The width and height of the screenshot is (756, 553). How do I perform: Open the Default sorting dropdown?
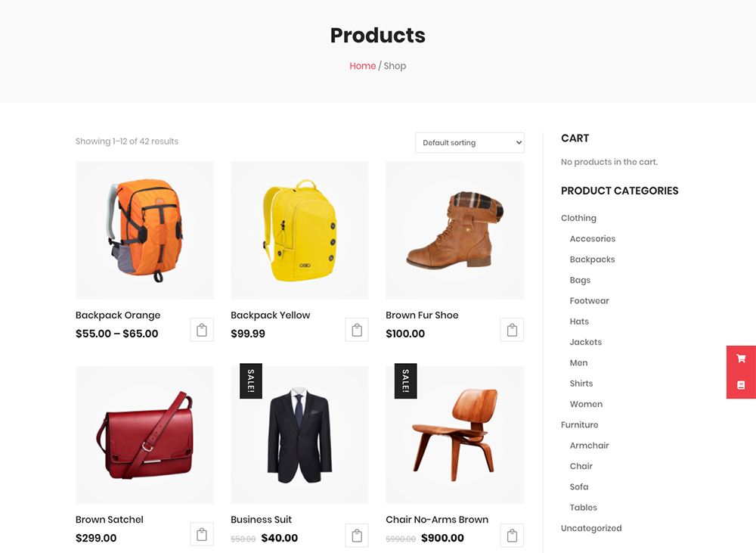click(469, 143)
